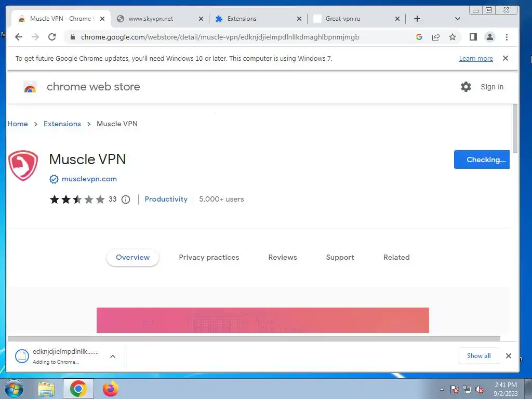Screen dimensions: 532x399
Task: Open the Overview section tab
Action: (132, 258)
